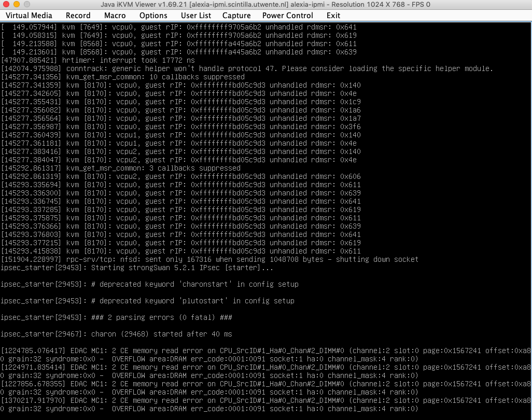Maximize window with the green button

tap(27, 5)
